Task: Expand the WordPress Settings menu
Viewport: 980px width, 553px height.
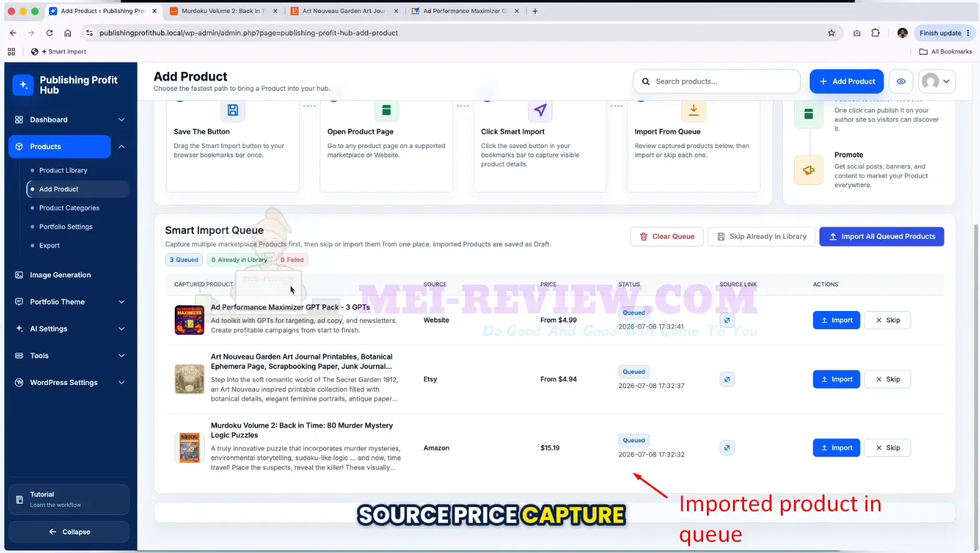Action: [x=69, y=383]
